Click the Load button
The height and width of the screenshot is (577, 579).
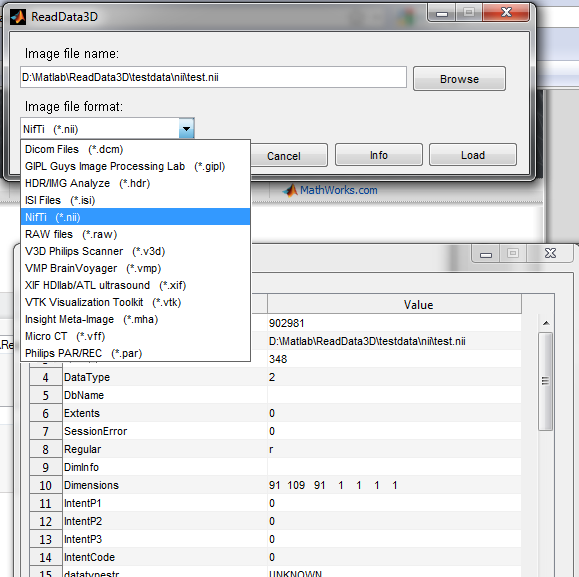point(473,155)
